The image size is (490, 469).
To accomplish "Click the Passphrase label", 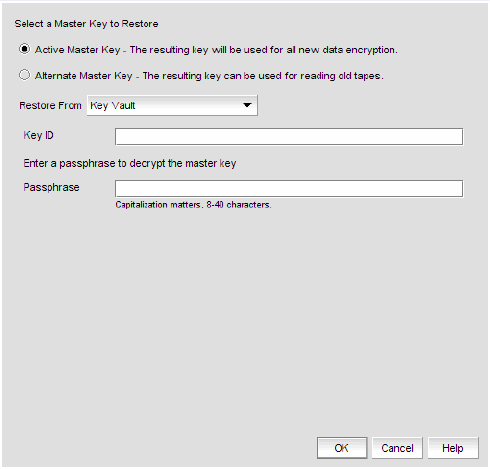I will click(51, 187).
